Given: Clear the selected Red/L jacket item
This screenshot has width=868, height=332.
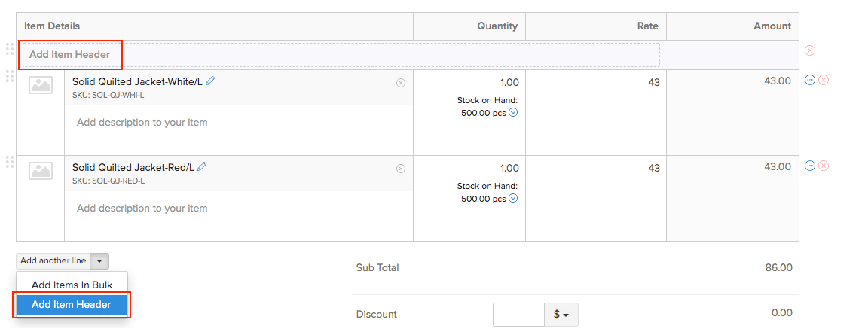Looking at the screenshot, I should coord(401,169).
